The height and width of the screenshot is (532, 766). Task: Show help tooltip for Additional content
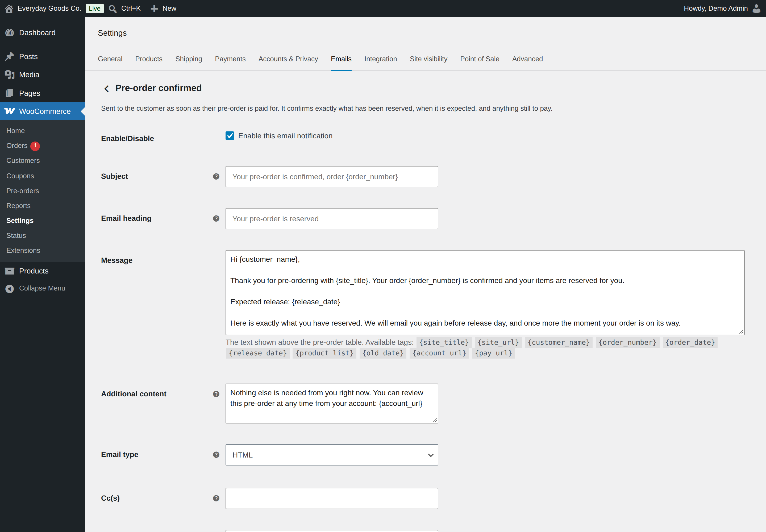pos(216,394)
